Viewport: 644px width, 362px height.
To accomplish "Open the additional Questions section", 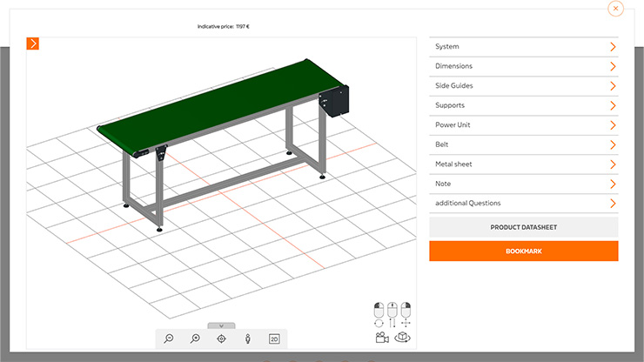I will (524, 204).
